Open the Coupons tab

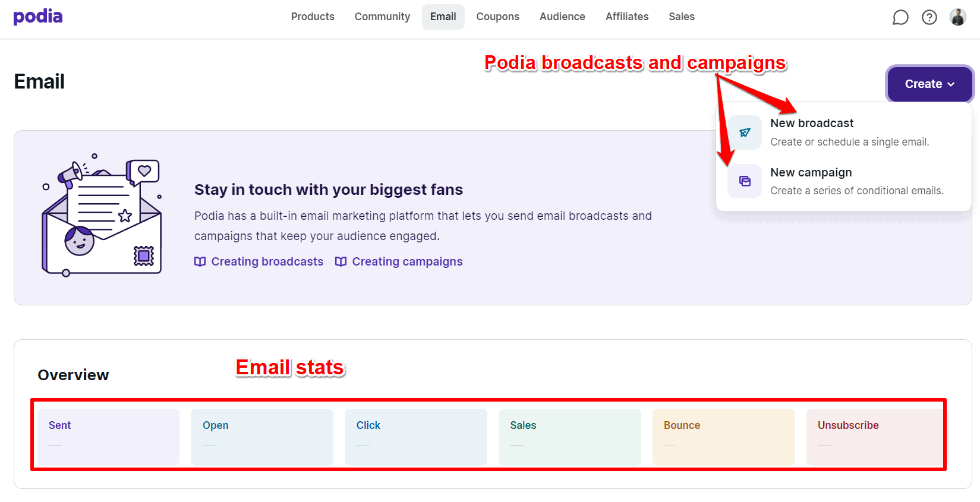(497, 17)
